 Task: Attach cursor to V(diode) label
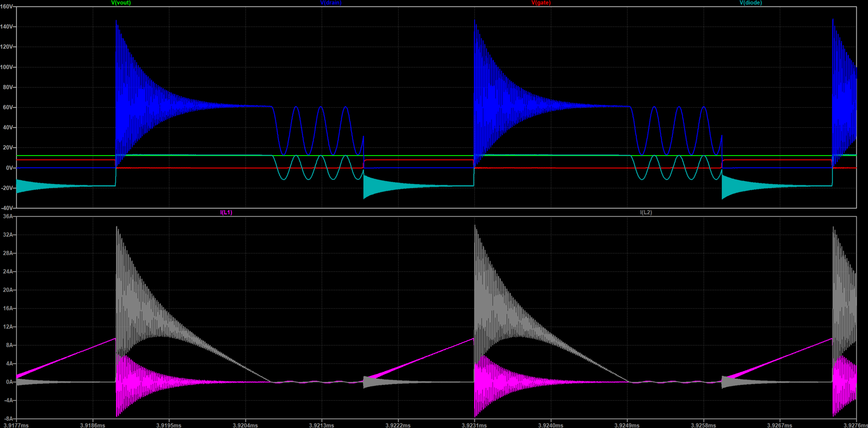click(750, 3)
